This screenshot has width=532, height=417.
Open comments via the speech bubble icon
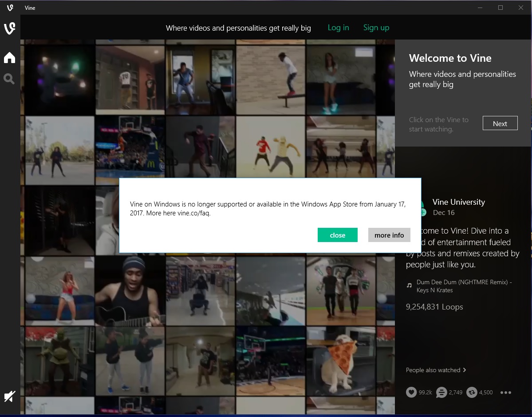(x=441, y=393)
